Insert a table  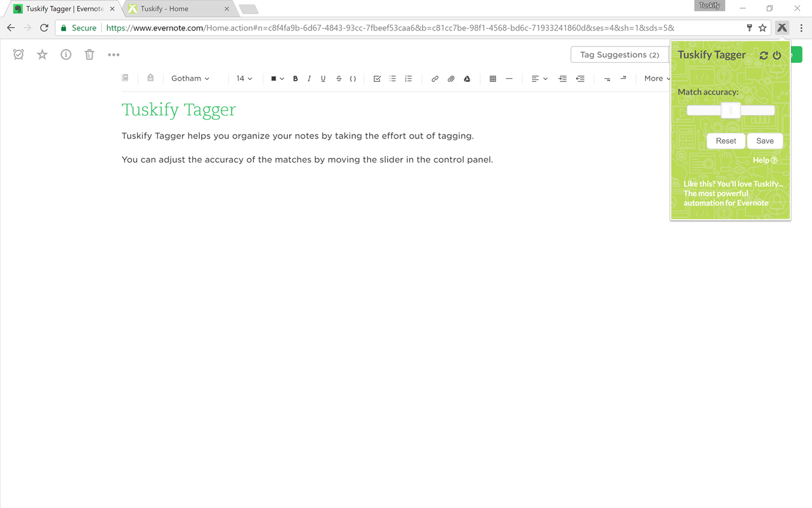tap(493, 79)
